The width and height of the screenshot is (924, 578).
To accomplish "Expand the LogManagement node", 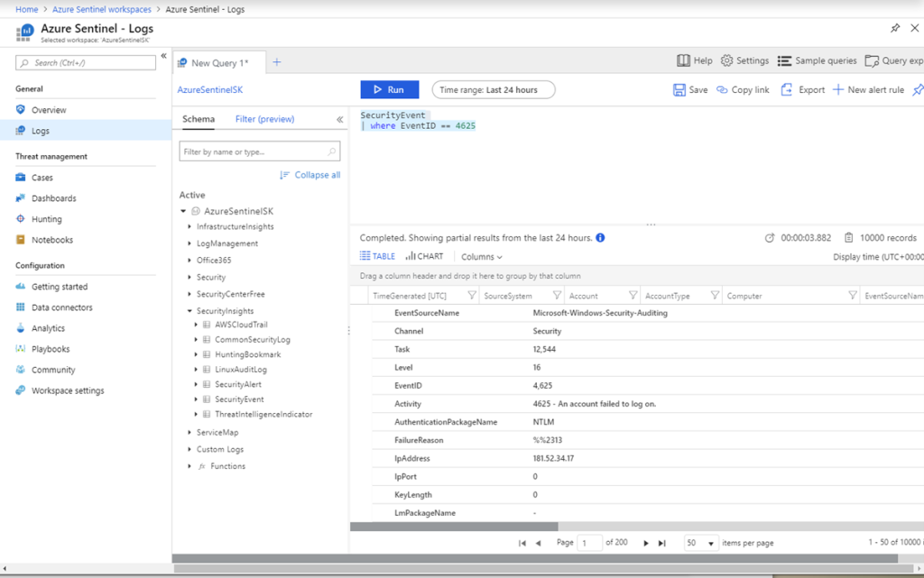I will [189, 243].
